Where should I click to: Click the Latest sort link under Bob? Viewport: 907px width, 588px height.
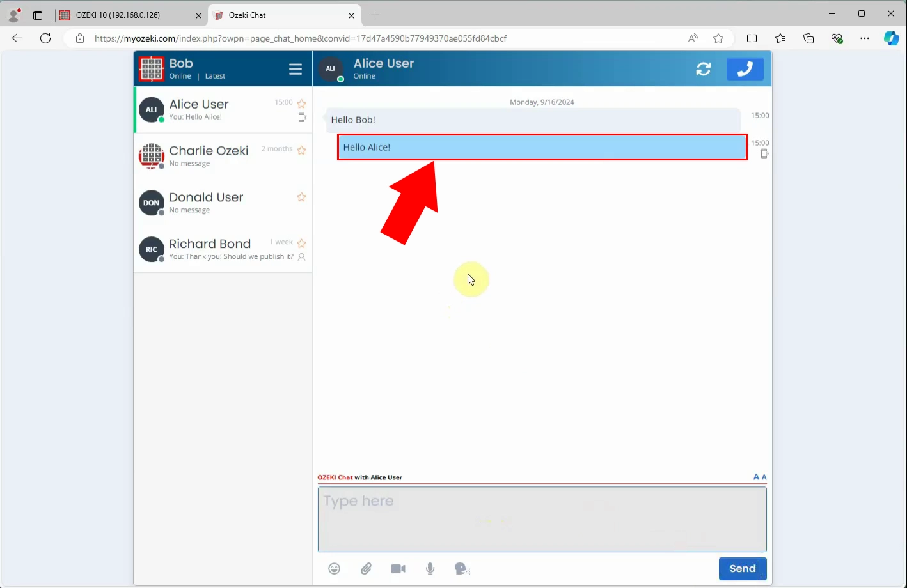point(215,76)
